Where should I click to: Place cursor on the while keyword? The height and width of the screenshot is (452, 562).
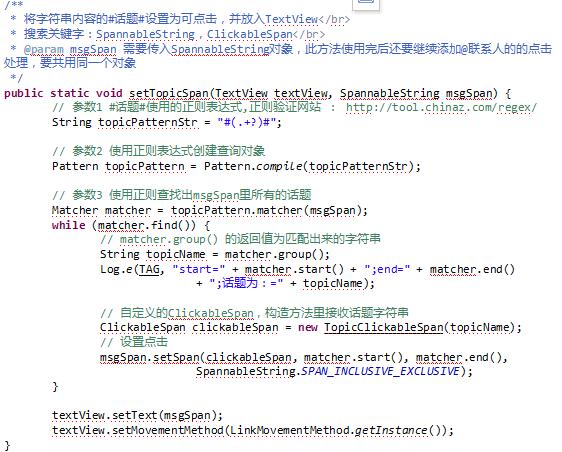click(x=68, y=225)
